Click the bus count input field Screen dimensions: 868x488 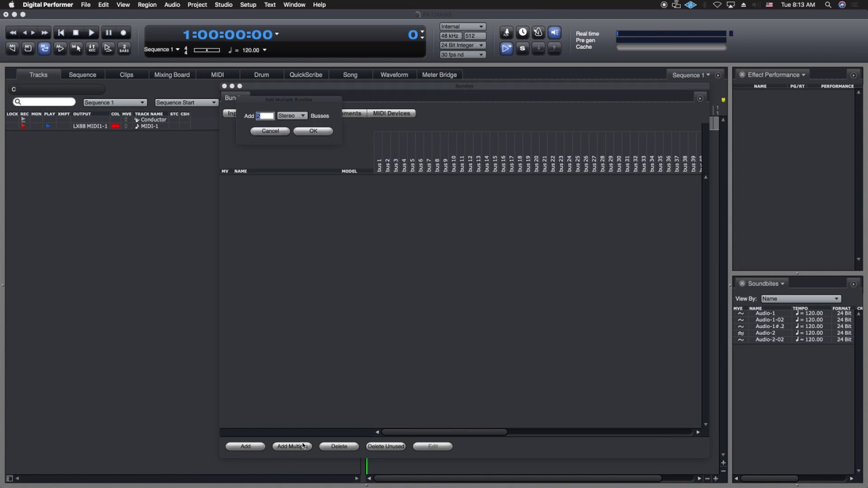pyautogui.click(x=265, y=116)
